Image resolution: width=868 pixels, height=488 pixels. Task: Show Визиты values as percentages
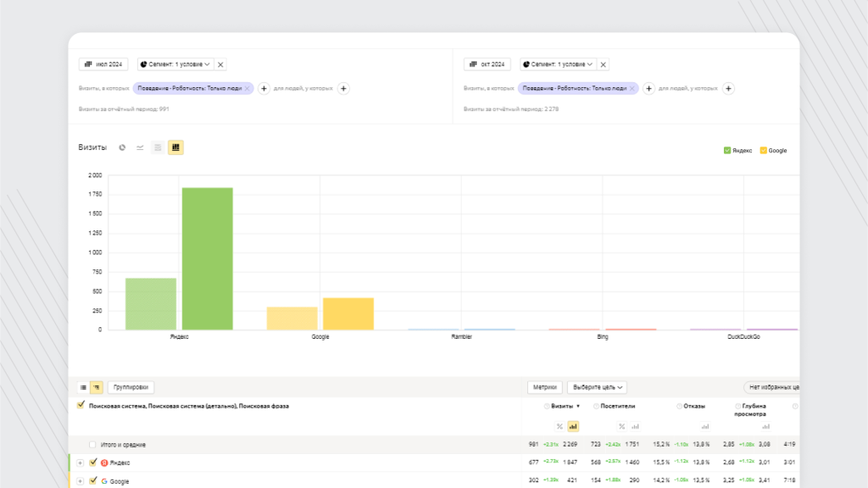pyautogui.click(x=559, y=427)
